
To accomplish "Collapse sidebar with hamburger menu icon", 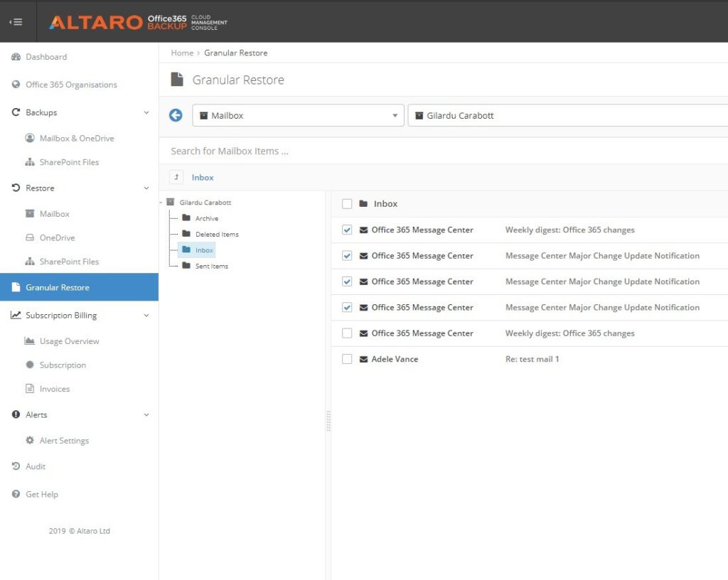I will point(16,22).
